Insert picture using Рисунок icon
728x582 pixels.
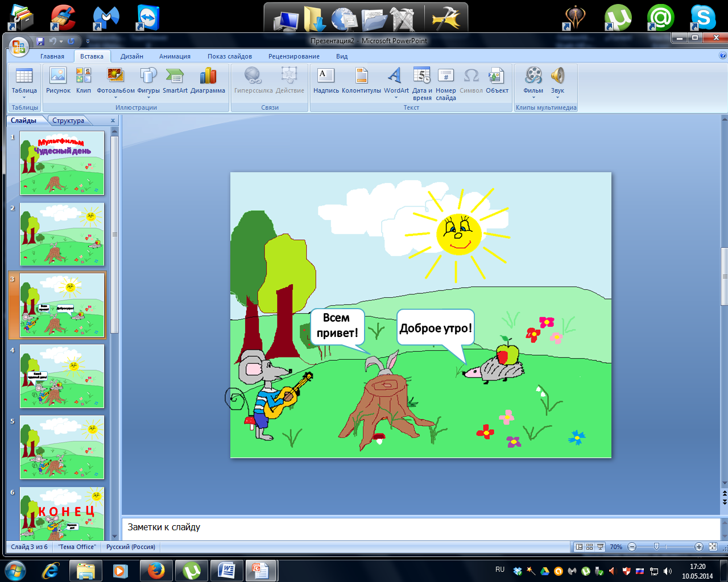click(x=58, y=81)
